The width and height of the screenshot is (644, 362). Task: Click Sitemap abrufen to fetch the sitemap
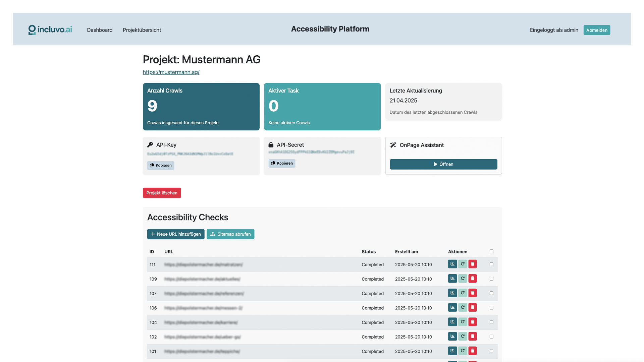230,234
